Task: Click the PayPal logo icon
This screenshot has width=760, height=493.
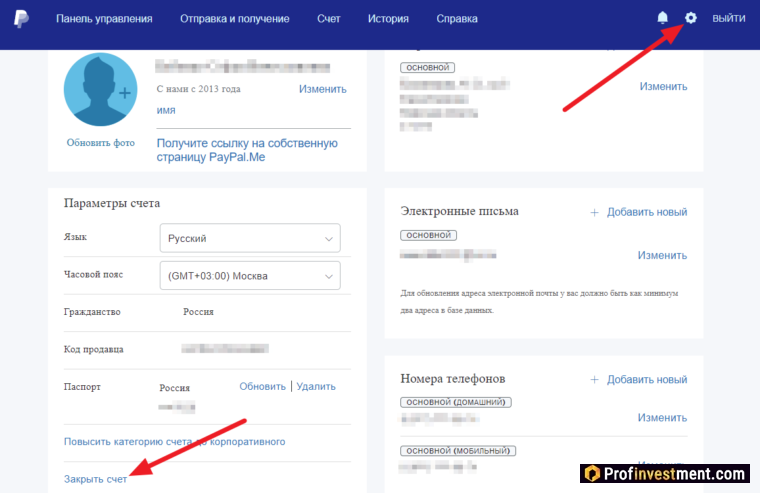Action: (21, 18)
